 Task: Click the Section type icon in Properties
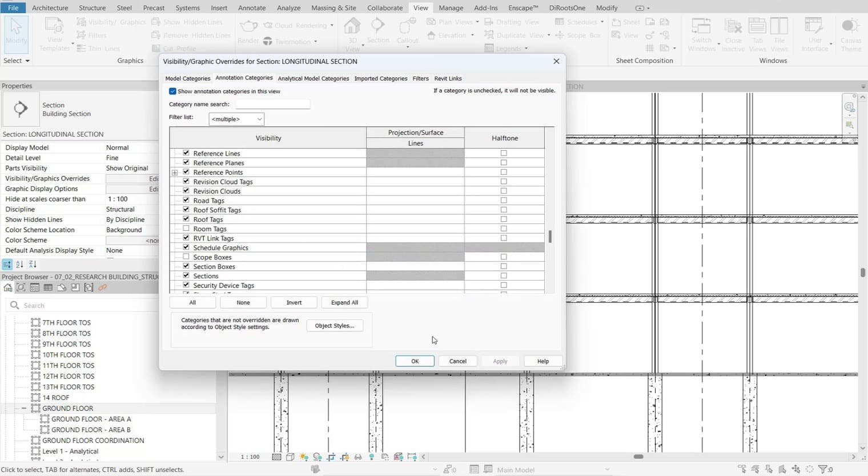click(x=21, y=109)
